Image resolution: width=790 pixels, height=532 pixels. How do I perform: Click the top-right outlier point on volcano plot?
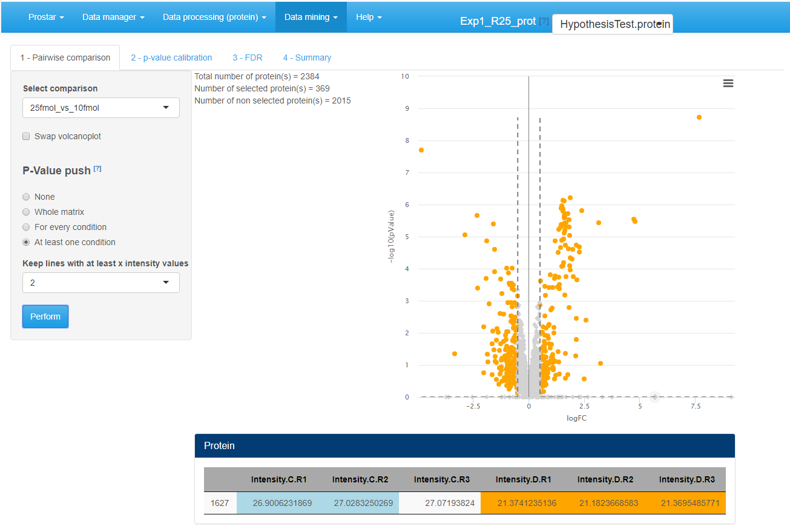pos(699,117)
